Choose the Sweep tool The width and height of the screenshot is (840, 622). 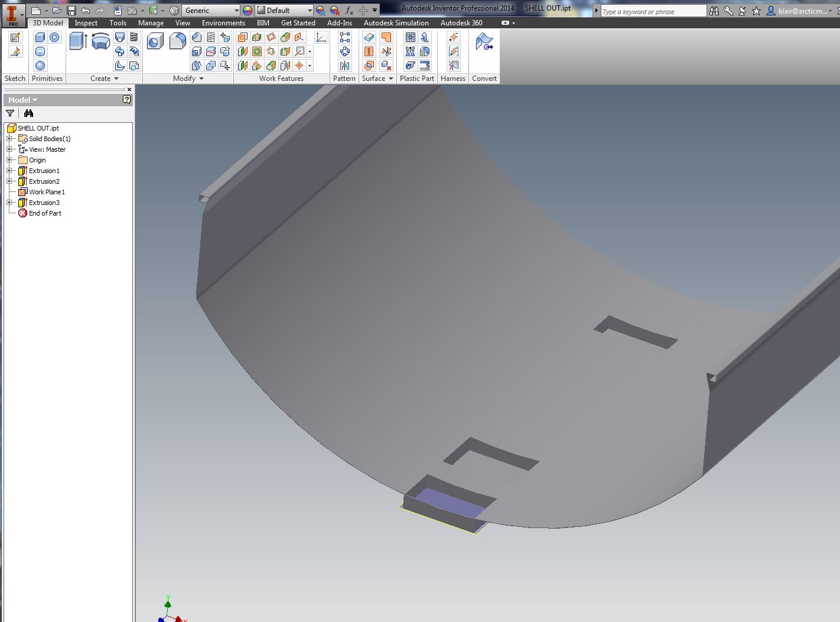point(119,51)
